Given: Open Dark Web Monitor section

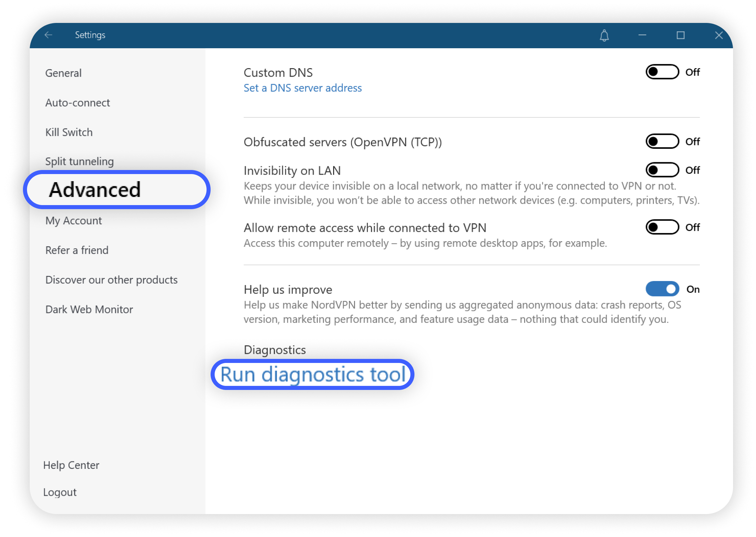Looking at the screenshot, I should 89,309.
